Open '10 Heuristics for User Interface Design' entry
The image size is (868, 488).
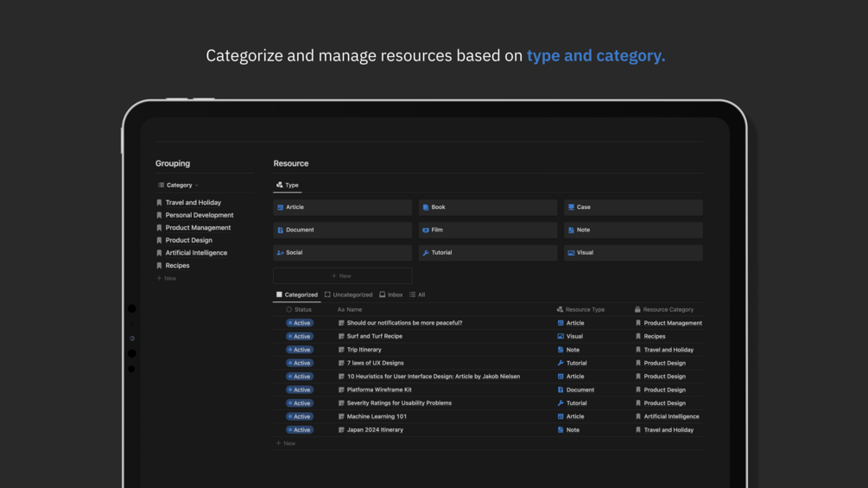(x=433, y=377)
